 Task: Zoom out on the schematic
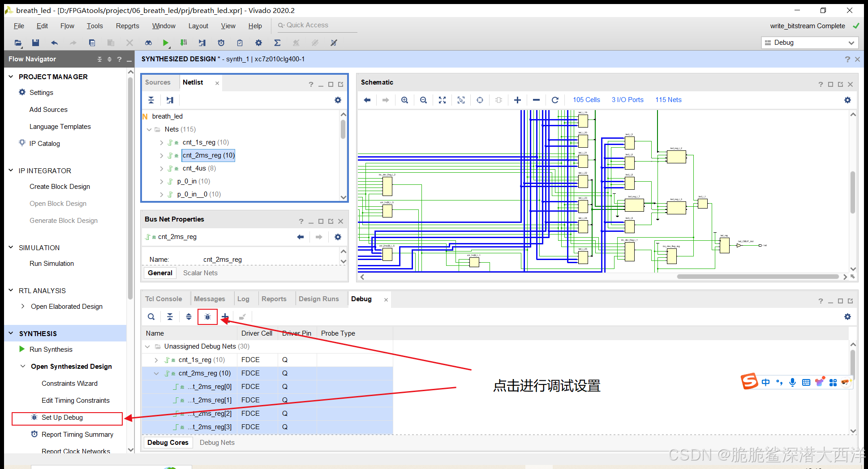coord(423,100)
